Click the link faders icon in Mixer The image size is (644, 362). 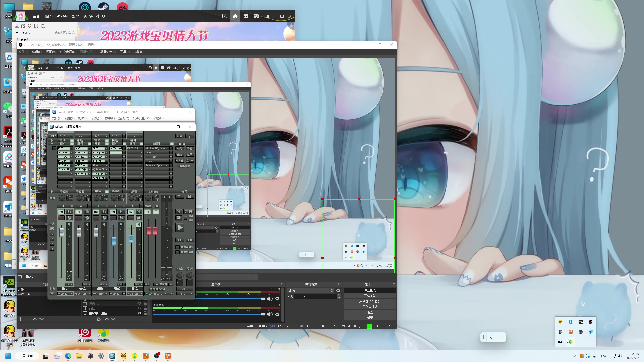179,240
